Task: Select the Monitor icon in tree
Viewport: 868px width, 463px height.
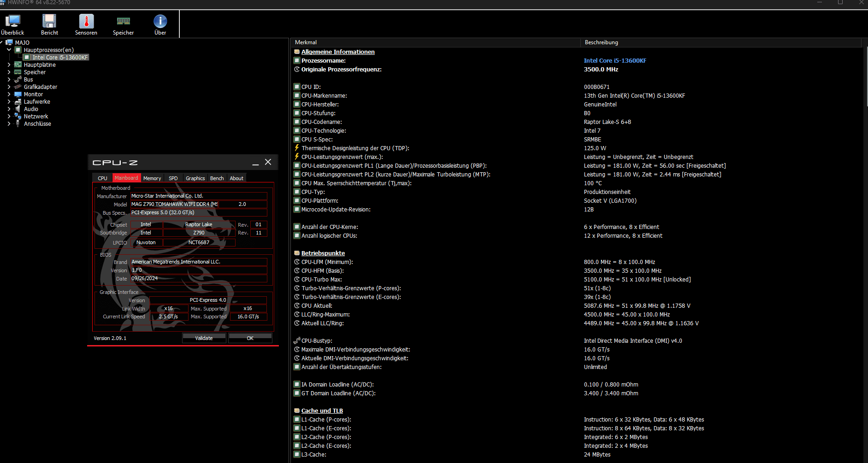Action: click(x=18, y=94)
